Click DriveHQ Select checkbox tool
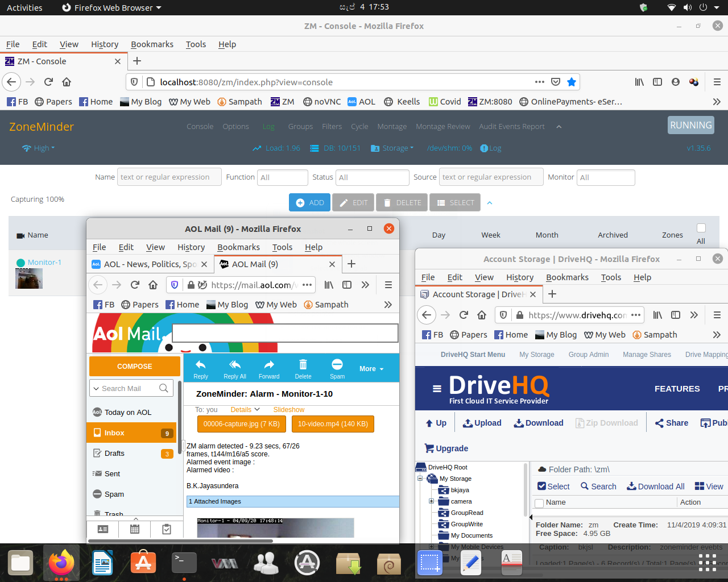This screenshot has width=728, height=582. (553, 487)
